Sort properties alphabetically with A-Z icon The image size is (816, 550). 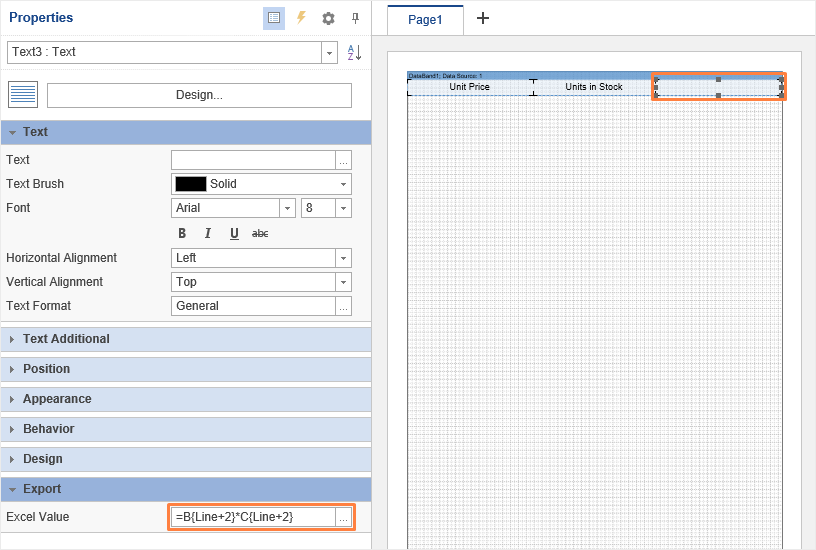coord(354,53)
